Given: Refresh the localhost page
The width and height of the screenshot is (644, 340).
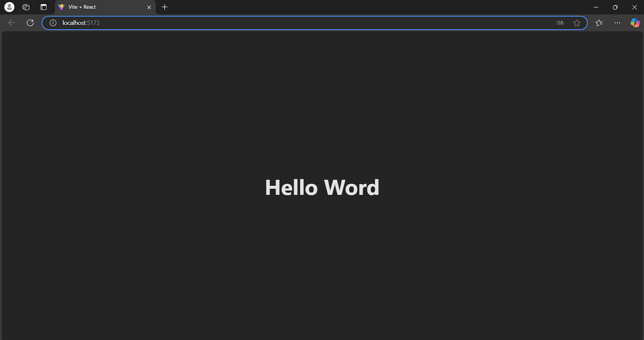Looking at the screenshot, I should (x=30, y=23).
